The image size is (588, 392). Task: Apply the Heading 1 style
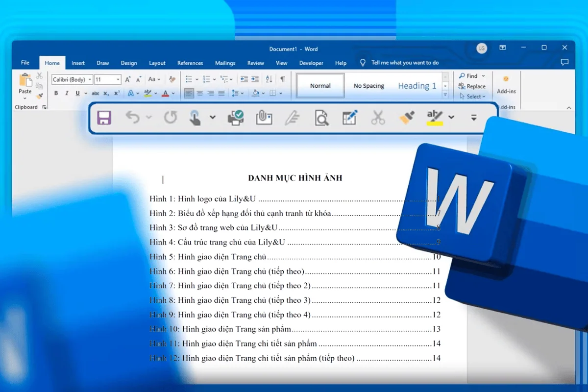pyautogui.click(x=417, y=86)
